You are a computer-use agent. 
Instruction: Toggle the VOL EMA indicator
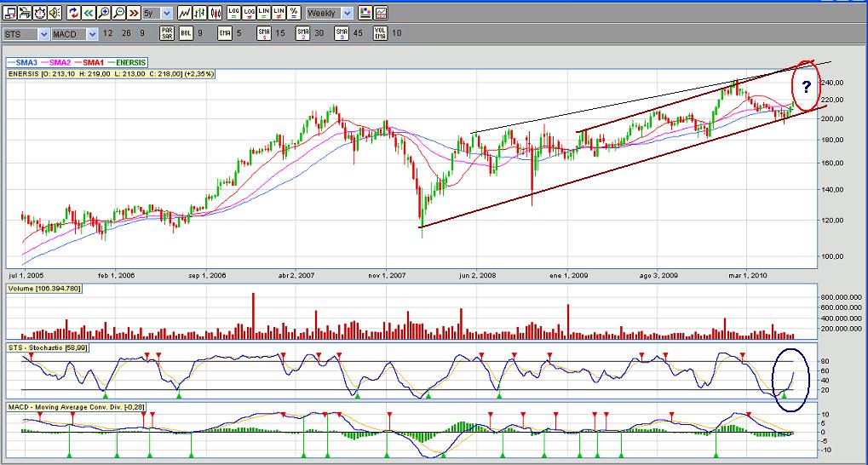(x=380, y=33)
